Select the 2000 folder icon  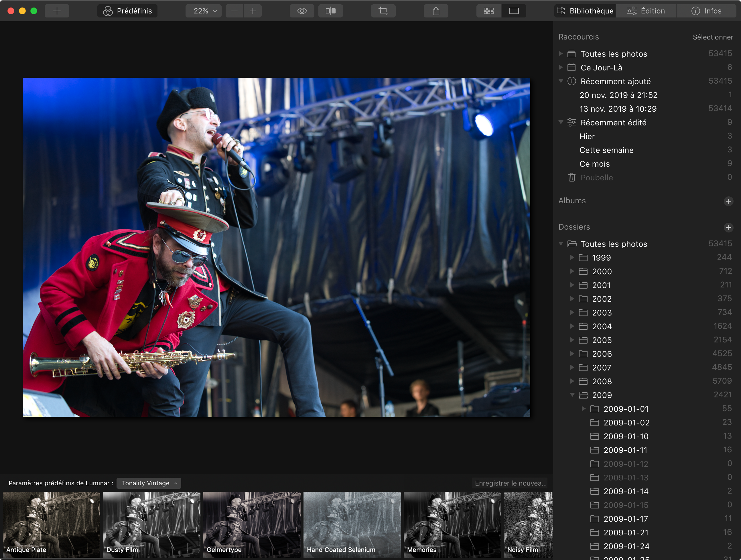point(583,271)
